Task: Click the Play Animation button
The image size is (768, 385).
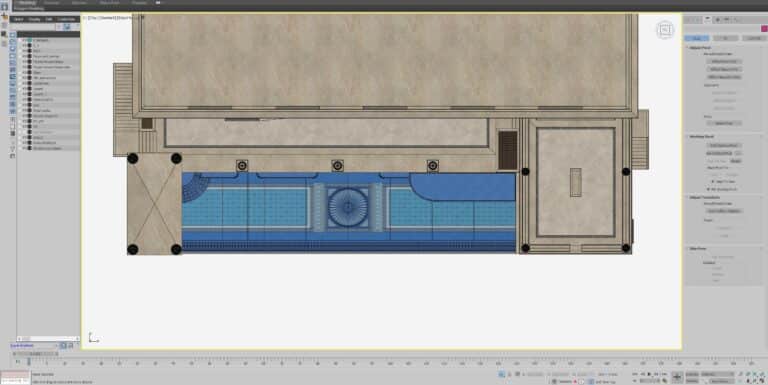Action: [649, 374]
